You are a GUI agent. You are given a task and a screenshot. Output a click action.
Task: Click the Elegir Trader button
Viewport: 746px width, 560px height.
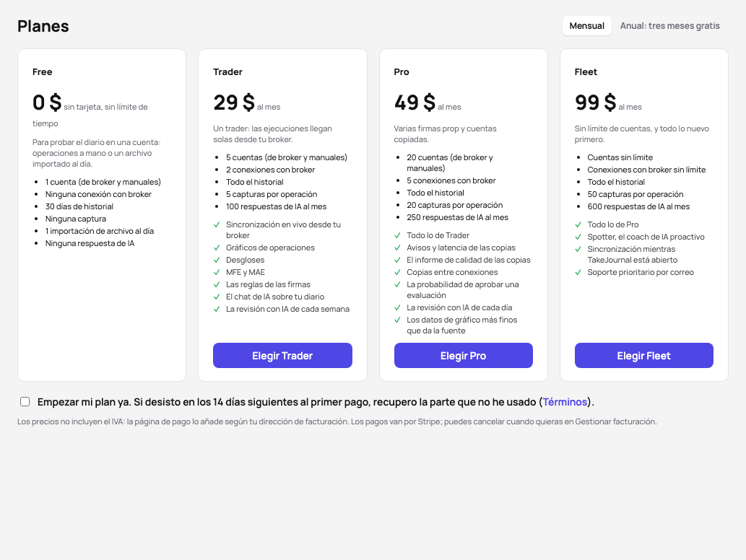(282, 356)
